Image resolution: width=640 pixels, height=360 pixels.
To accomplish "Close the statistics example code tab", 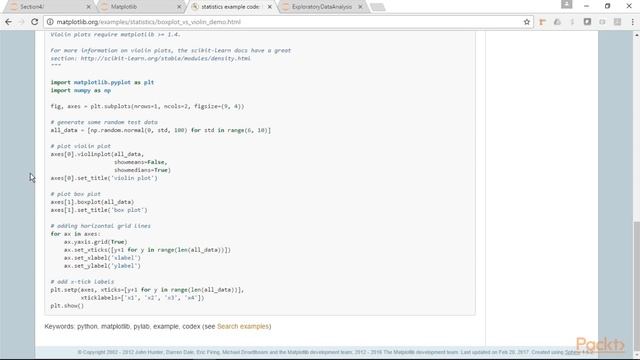I will point(269,7).
